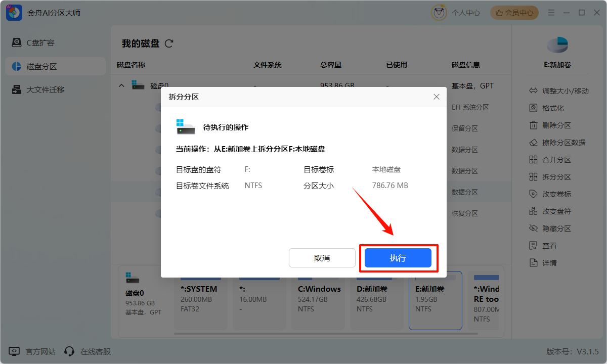Screen dimensions: 607x364
Task: Click the 调整大小/移动 icon
Action: [533, 91]
